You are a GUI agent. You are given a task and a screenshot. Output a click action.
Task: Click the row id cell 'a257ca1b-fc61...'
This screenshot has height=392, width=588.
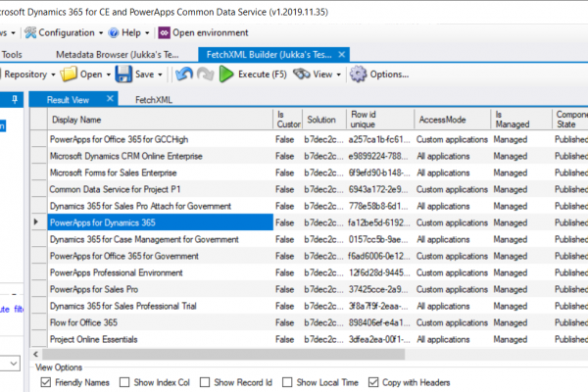click(x=380, y=139)
